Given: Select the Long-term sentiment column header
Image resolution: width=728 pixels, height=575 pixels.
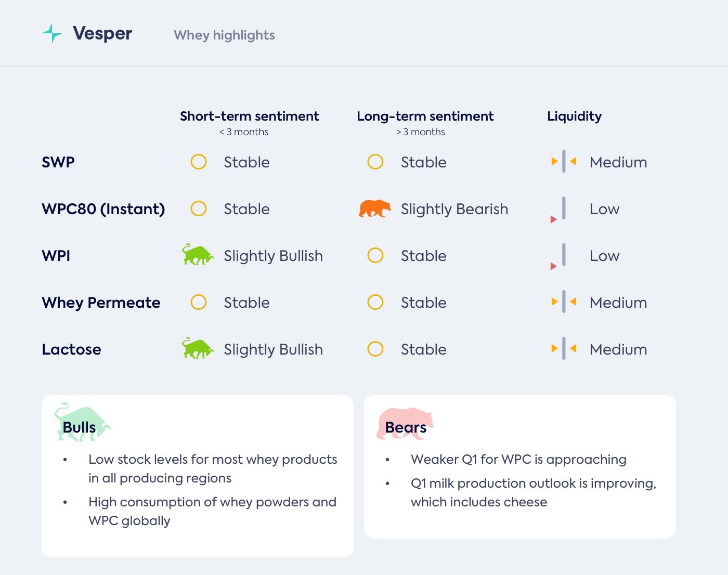Looking at the screenshot, I should 425,116.
